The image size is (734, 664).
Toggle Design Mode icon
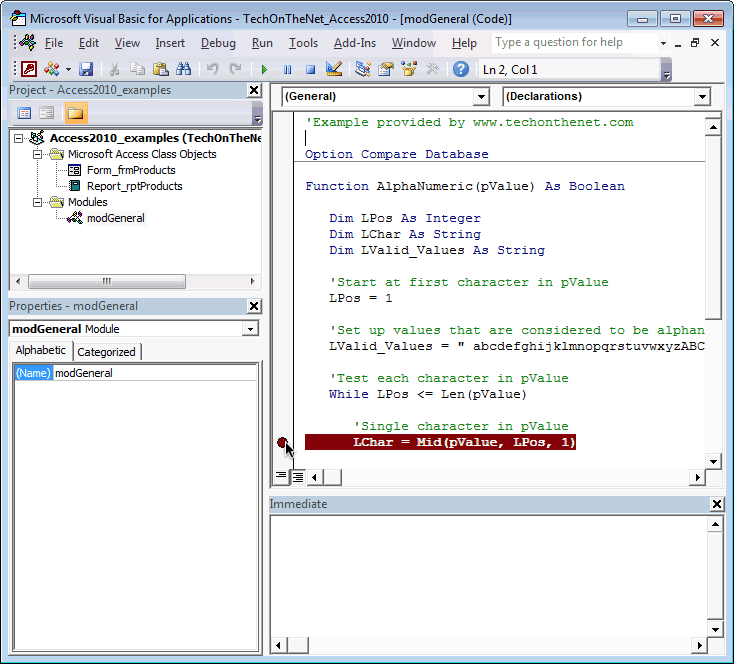334,69
